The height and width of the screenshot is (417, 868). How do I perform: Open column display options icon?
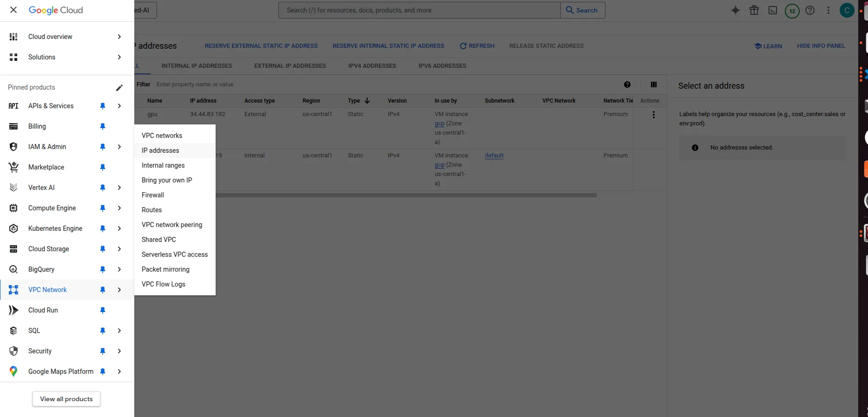654,85
